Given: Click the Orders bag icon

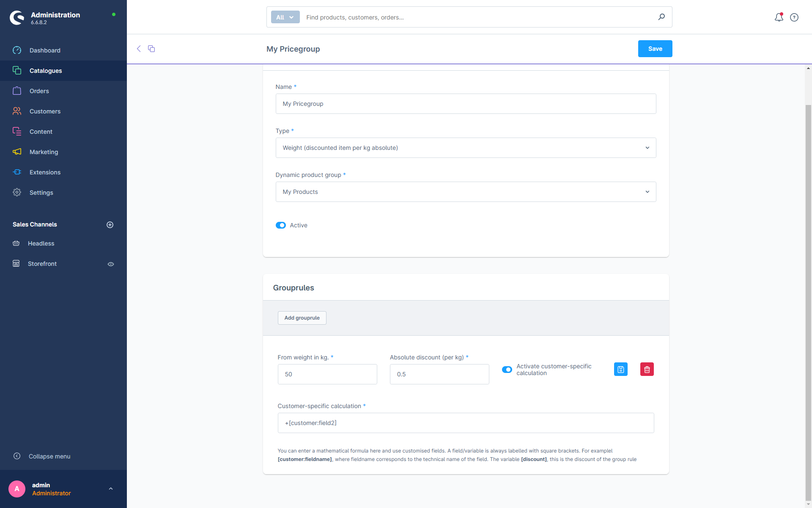Looking at the screenshot, I should (17, 91).
